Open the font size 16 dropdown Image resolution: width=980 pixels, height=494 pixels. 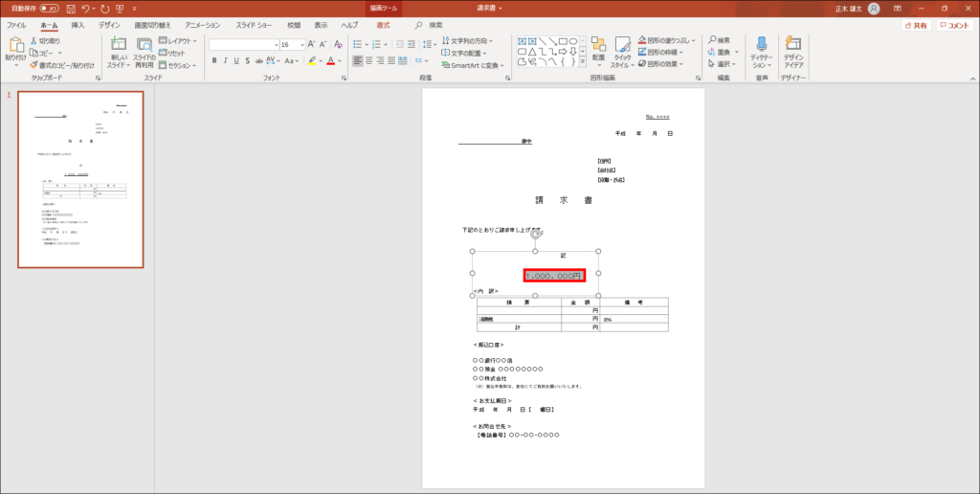[x=302, y=44]
